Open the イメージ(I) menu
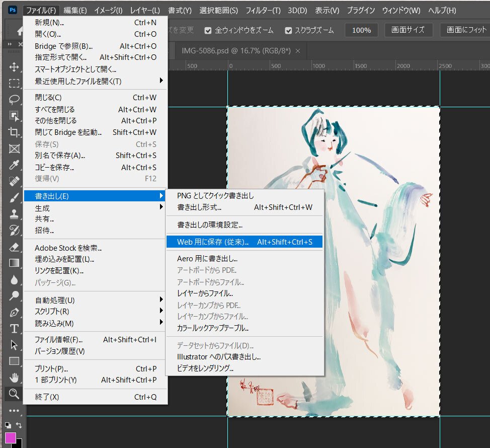 109,10
